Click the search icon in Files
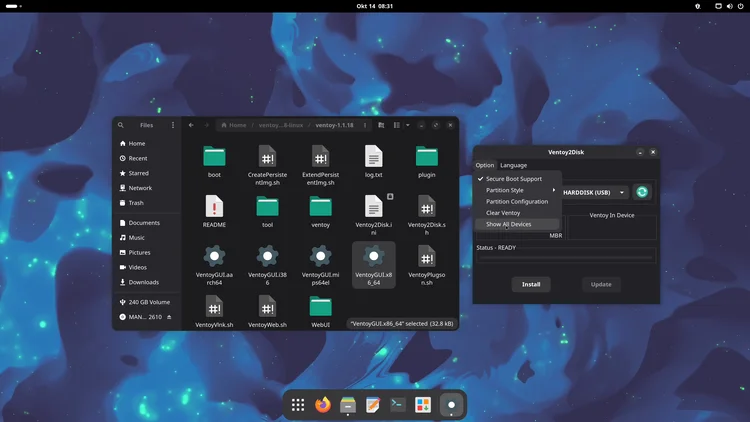The height and width of the screenshot is (422, 750). pos(121,125)
